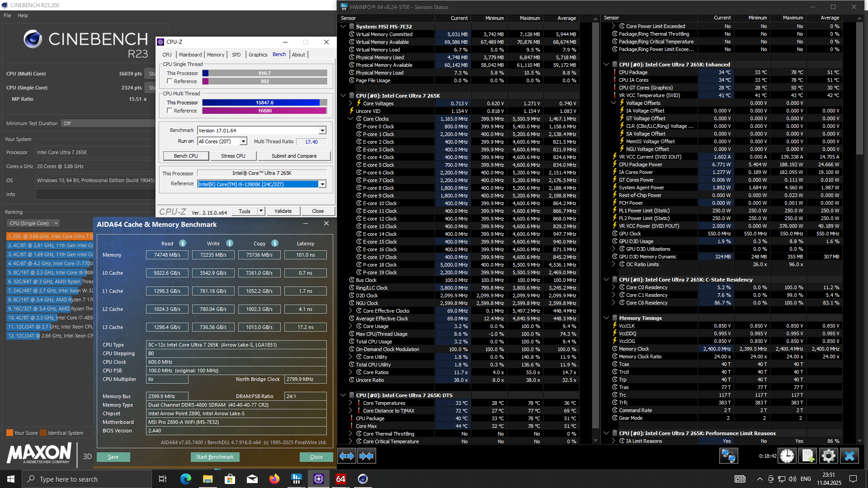Enable Multi Thread Reference checkbox

click(x=170, y=111)
